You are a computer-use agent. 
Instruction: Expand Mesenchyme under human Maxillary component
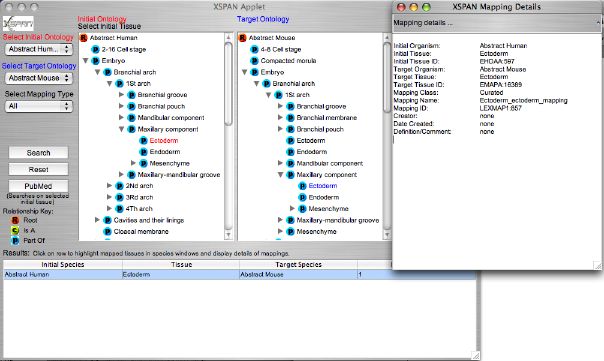coord(133,163)
